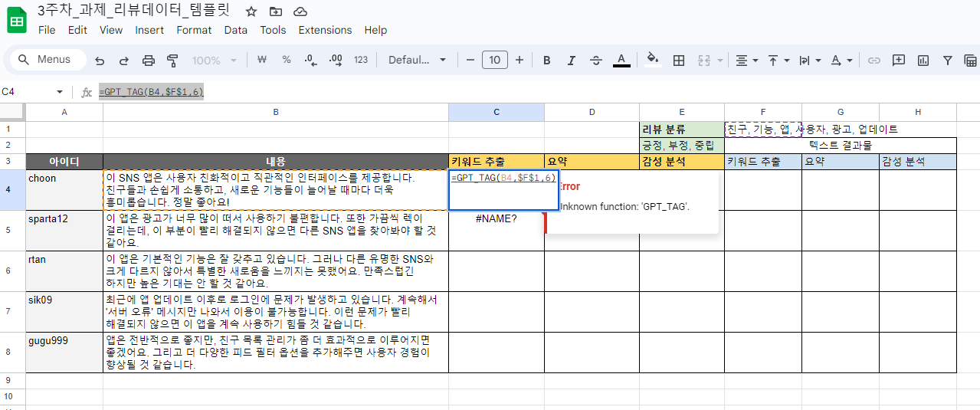
Task: Edit font size field showing 10
Action: click(x=495, y=60)
